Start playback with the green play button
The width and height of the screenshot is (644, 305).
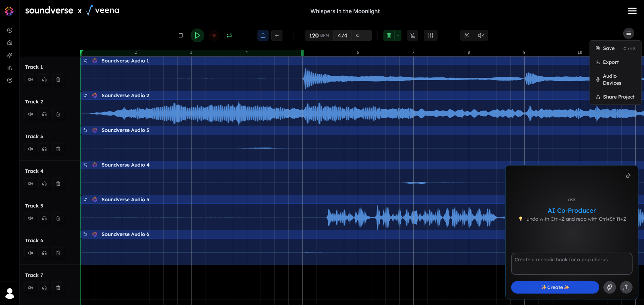tap(197, 35)
